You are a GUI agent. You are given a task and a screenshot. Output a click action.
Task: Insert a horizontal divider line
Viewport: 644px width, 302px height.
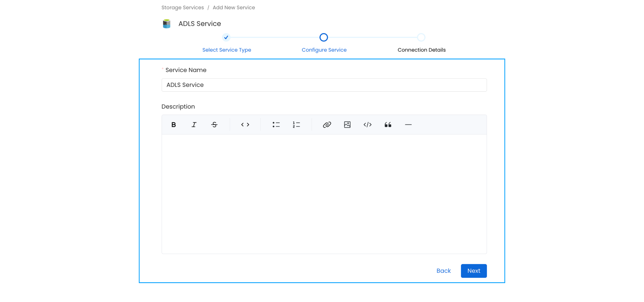[x=408, y=124]
